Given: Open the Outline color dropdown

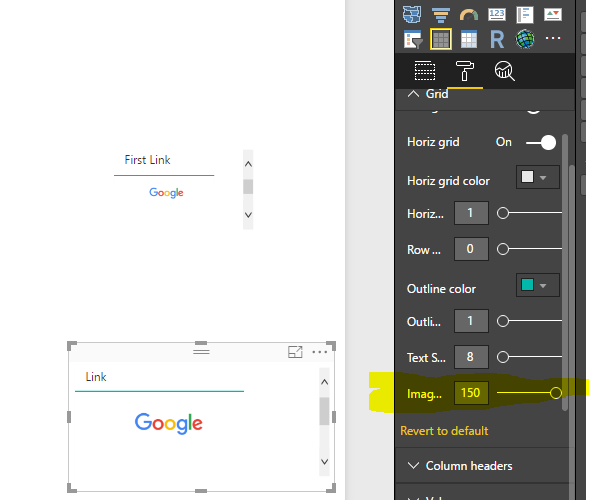Looking at the screenshot, I should [537, 285].
